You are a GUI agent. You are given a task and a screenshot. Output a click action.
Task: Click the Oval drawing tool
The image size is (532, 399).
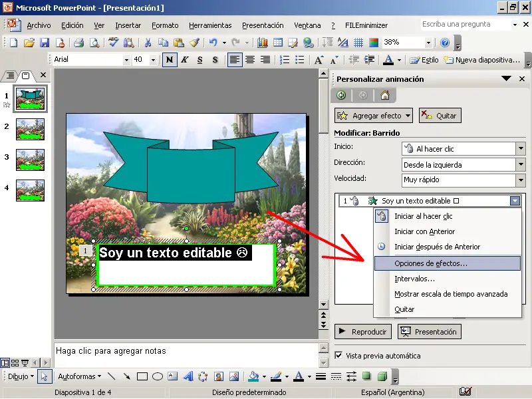pyautogui.click(x=158, y=376)
